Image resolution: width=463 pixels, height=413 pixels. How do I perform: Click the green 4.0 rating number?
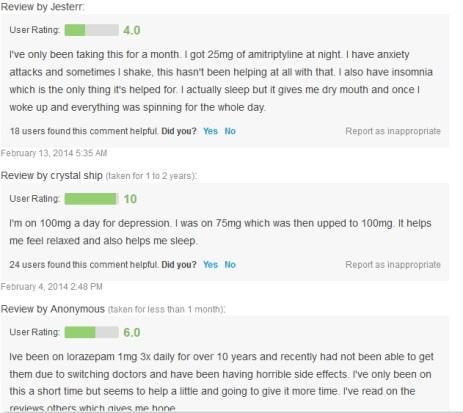click(132, 30)
